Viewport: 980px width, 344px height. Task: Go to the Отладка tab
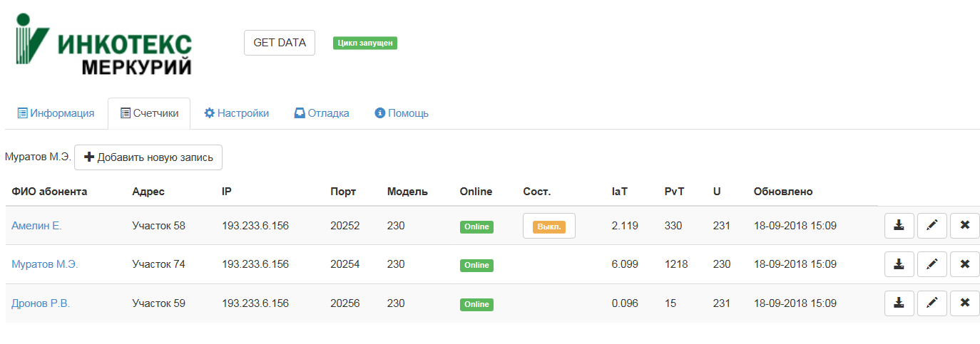(322, 113)
